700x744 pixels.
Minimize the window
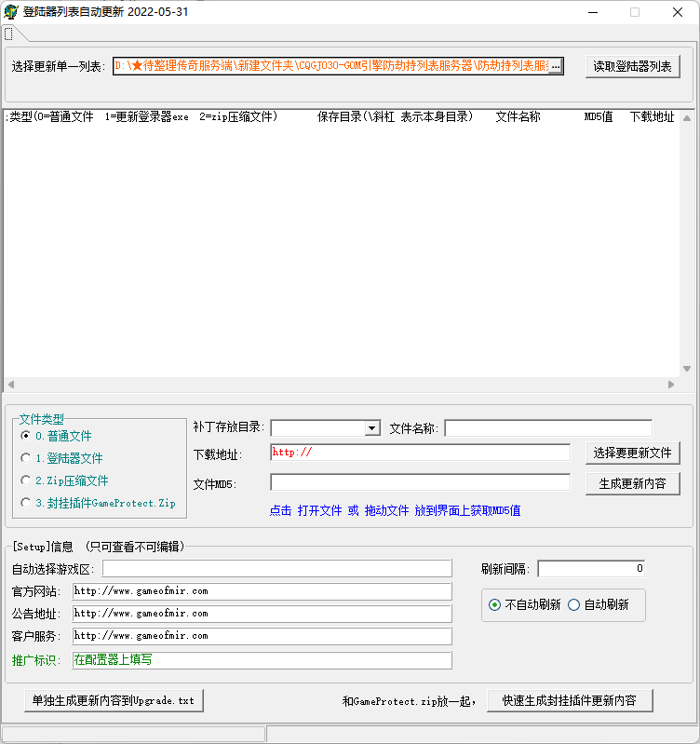593,12
